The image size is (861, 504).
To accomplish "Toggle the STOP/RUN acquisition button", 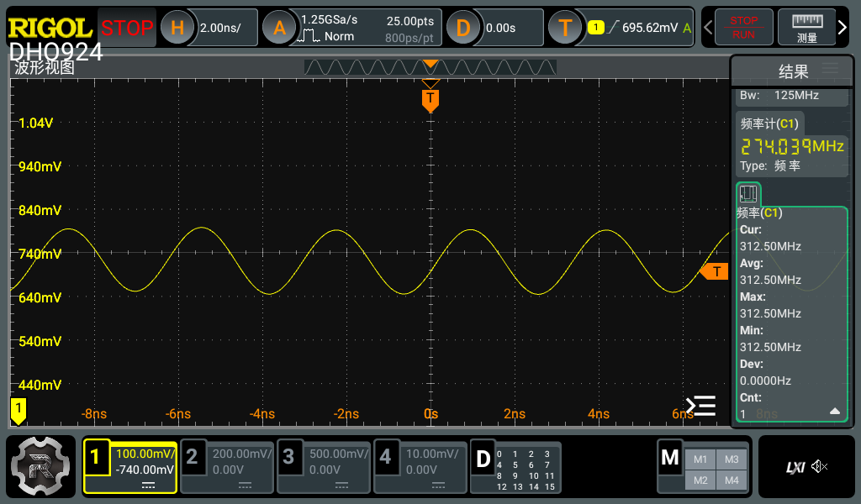I will click(743, 28).
